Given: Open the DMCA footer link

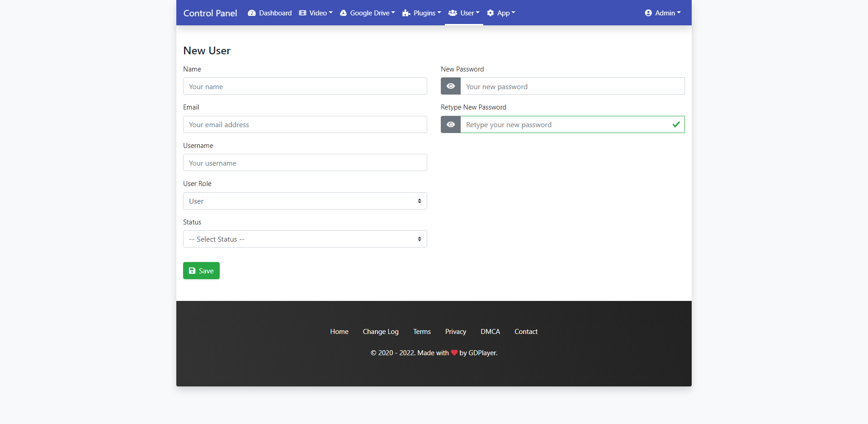Looking at the screenshot, I should (x=490, y=332).
